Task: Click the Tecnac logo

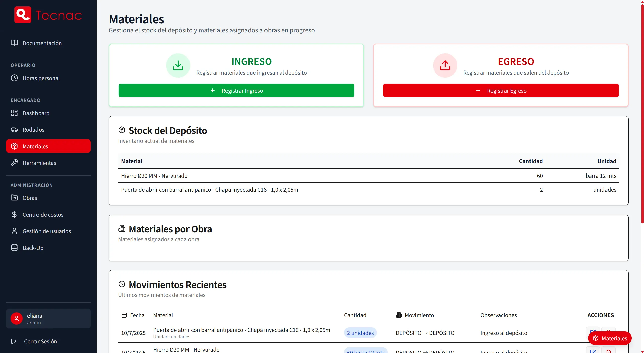Action: [48, 15]
